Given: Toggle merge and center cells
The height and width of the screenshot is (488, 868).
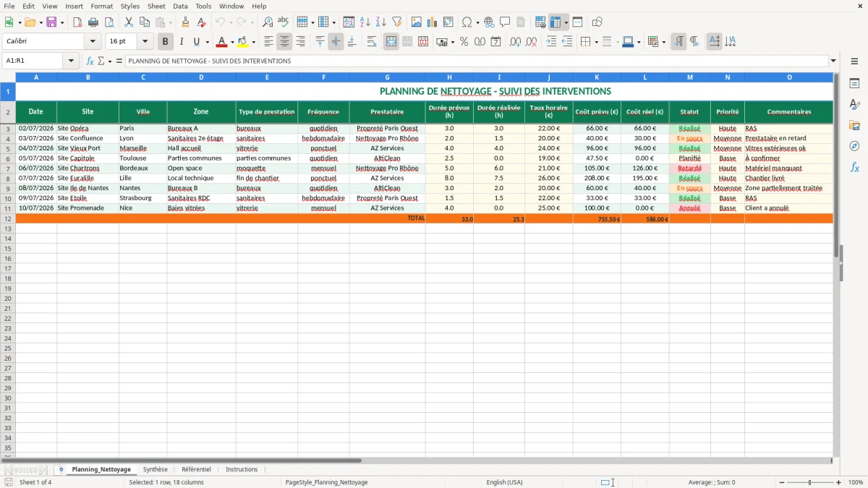Looking at the screenshot, I should [x=391, y=42].
